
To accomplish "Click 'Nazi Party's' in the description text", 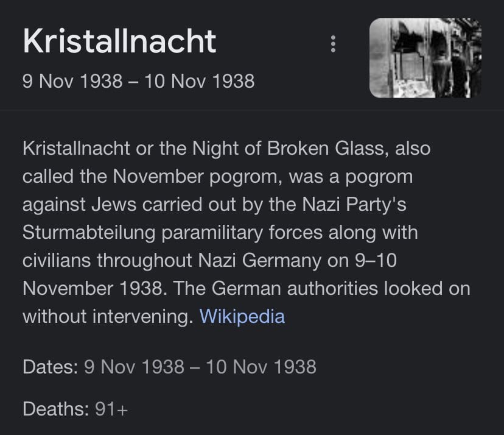I will [354, 205].
